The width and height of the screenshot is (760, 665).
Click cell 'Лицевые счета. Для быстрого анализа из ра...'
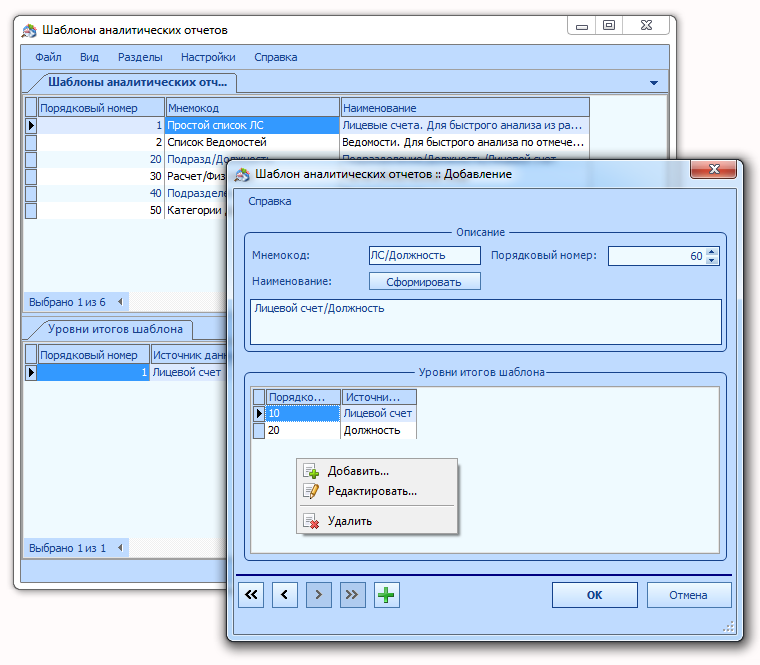click(464, 125)
